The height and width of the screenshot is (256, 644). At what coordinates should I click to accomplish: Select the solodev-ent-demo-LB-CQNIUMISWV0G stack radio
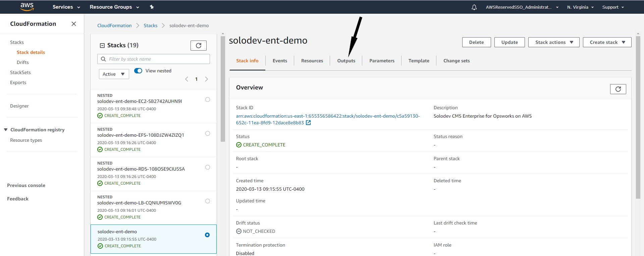[208, 201]
